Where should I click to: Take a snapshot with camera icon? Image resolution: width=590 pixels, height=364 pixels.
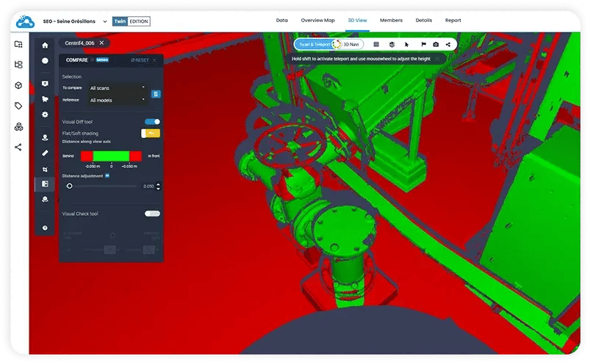[x=436, y=44]
